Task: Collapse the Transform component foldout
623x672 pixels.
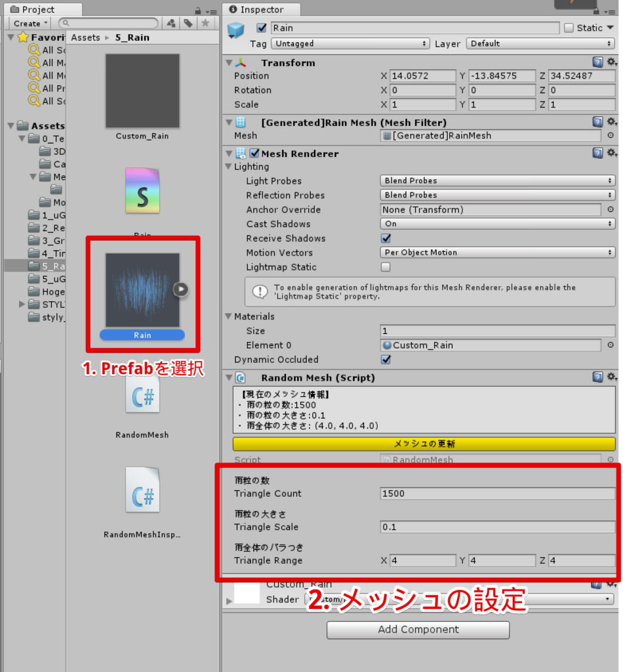Action: tap(229, 62)
